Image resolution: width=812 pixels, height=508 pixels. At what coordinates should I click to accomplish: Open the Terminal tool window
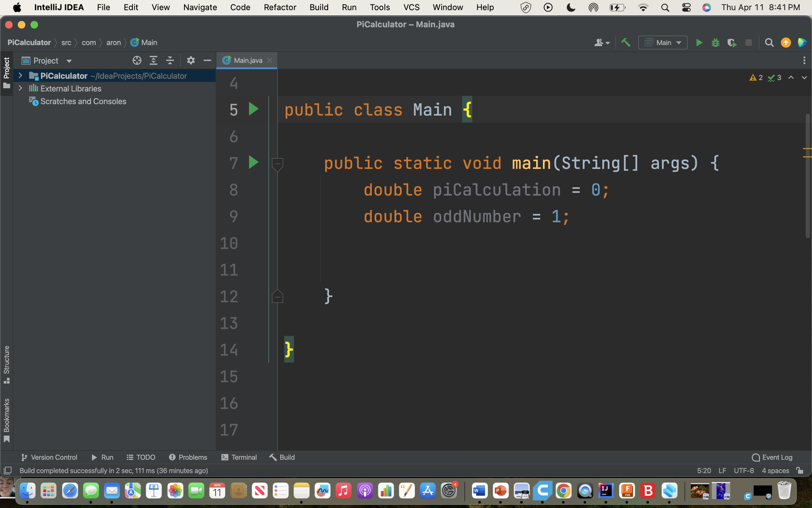[x=238, y=457]
